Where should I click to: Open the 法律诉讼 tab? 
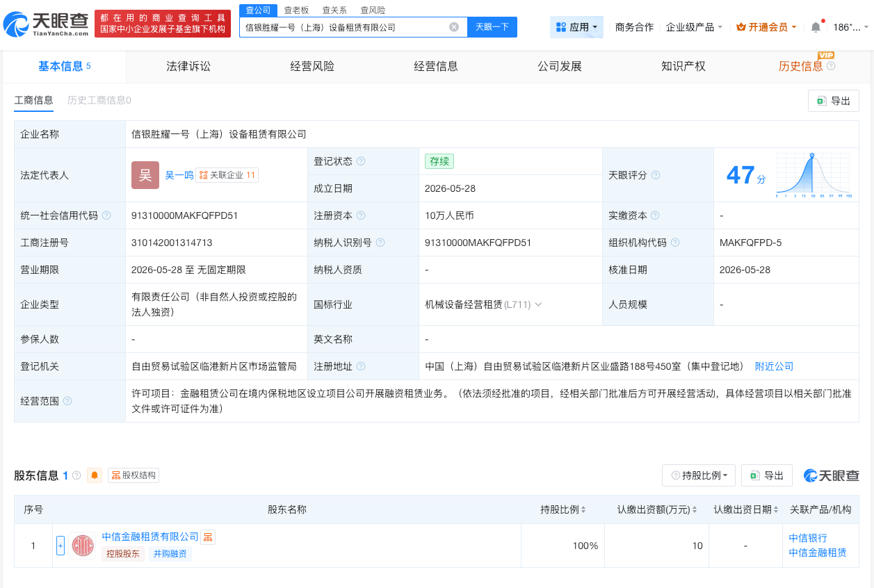tap(188, 66)
